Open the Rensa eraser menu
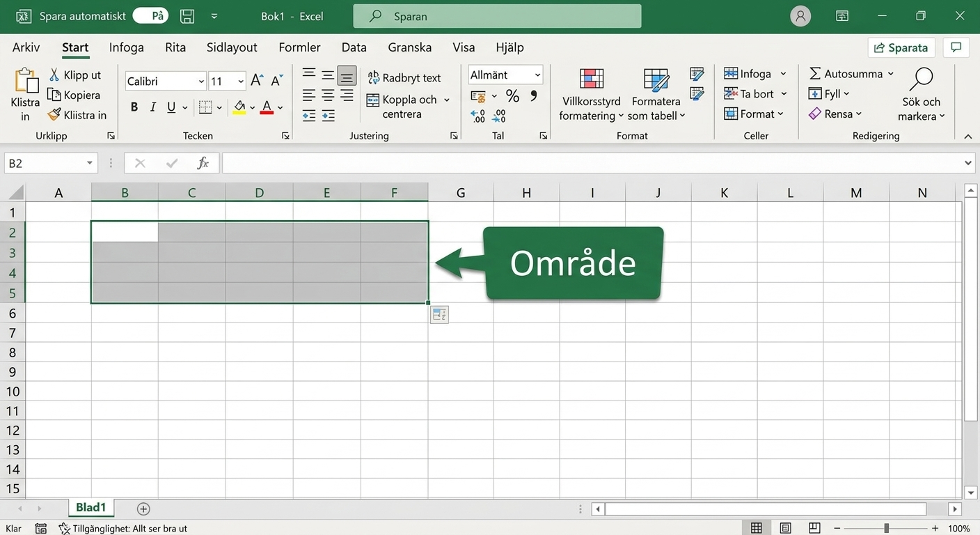This screenshot has width=980, height=535. tap(835, 114)
